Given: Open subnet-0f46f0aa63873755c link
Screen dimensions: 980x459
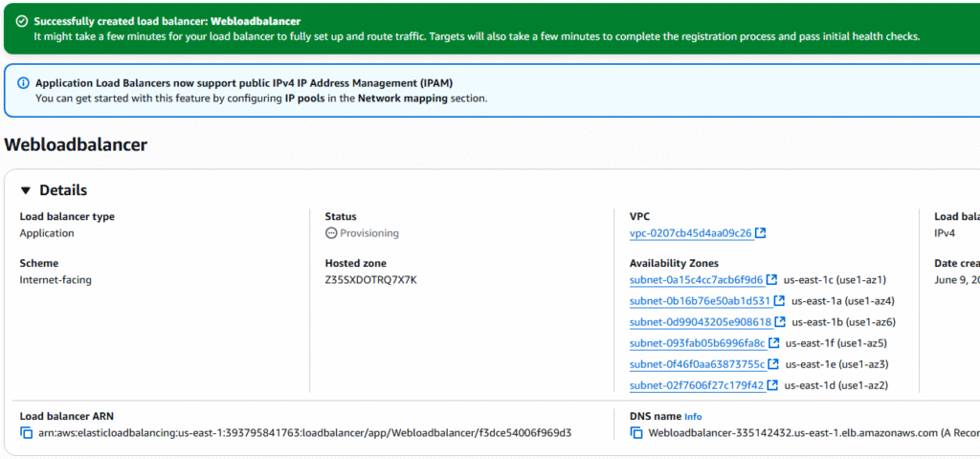Looking at the screenshot, I should (x=698, y=364).
